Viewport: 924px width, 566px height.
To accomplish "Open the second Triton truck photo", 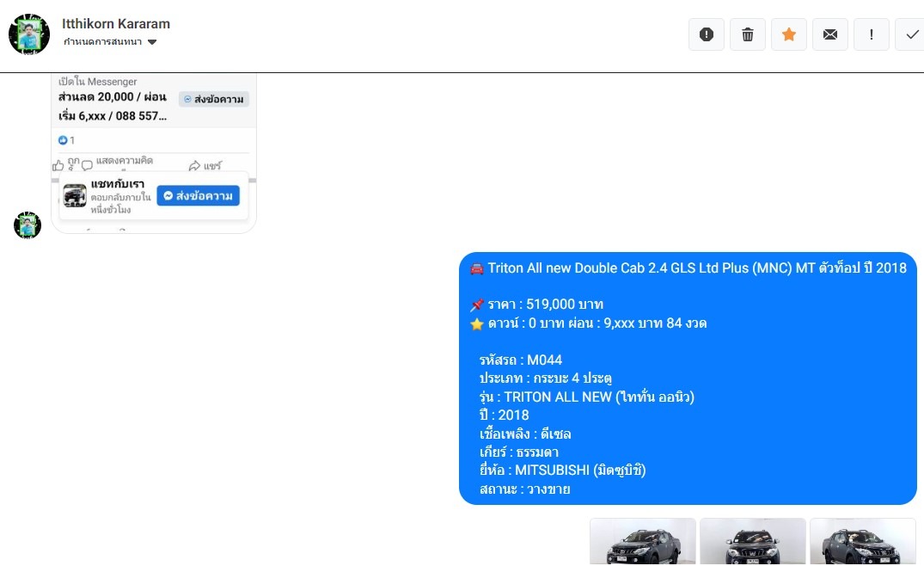I will click(x=752, y=542).
